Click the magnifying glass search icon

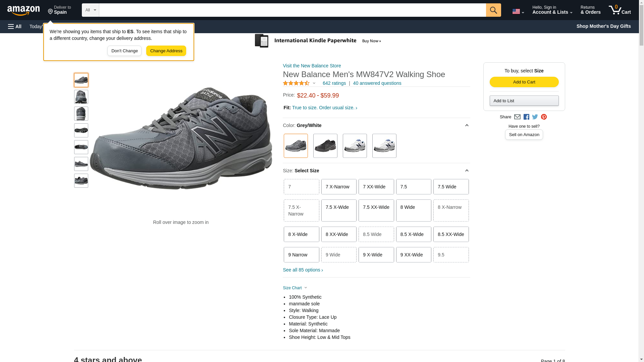[493, 10]
